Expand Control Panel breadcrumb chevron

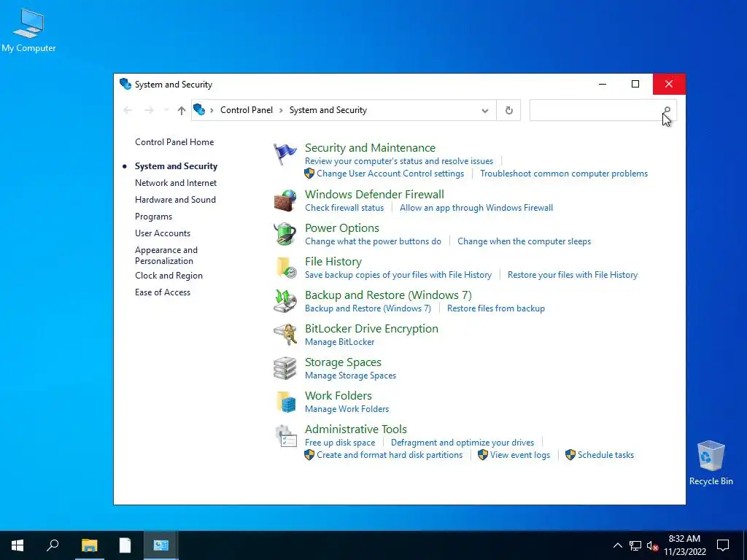click(x=281, y=111)
